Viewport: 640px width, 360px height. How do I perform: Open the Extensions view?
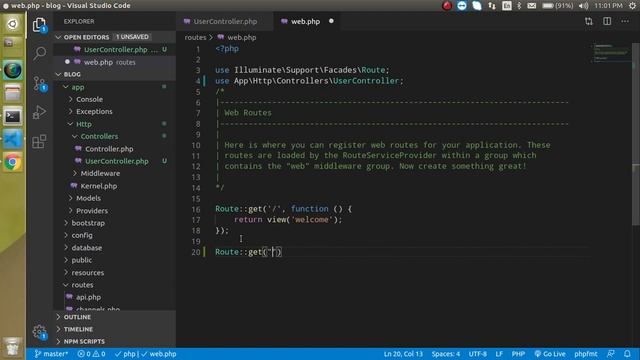pos(39,141)
